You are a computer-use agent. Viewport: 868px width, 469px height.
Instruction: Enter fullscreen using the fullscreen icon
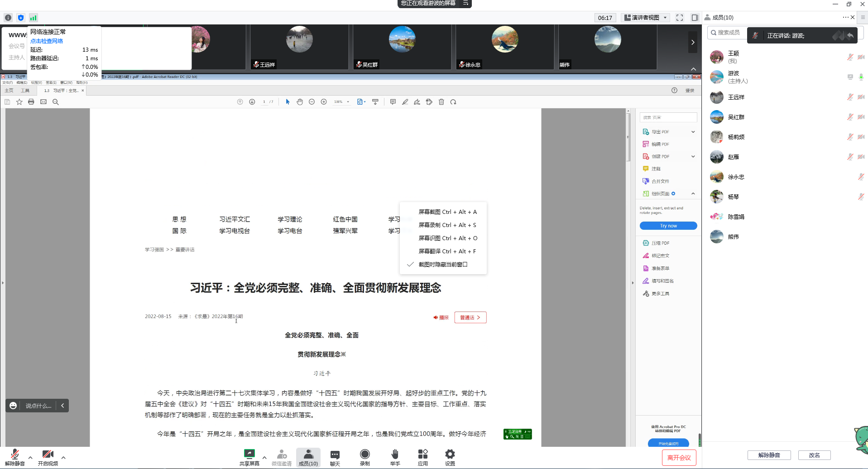tap(679, 18)
